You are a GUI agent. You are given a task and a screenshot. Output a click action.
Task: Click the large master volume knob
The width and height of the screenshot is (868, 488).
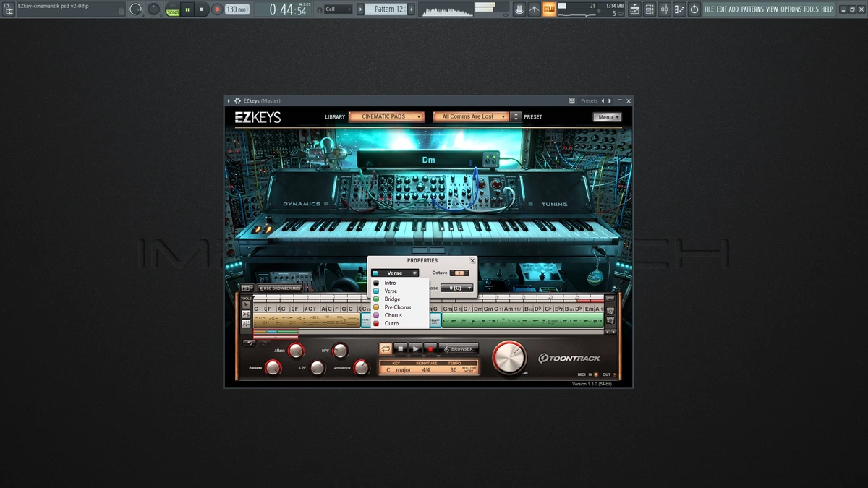(510, 358)
